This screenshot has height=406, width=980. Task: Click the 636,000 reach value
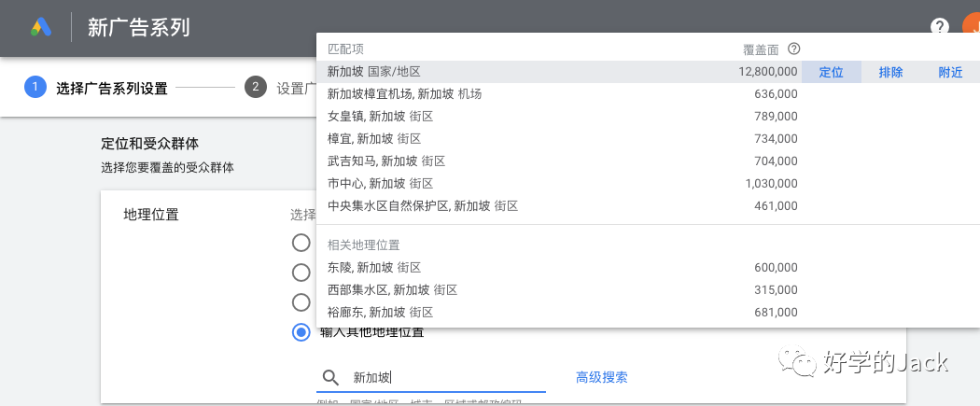(x=777, y=93)
